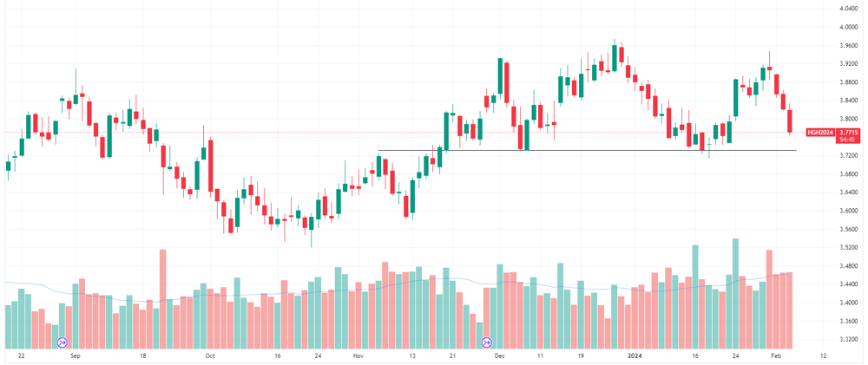Image resolution: width=868 pixels, height=365 pixels.
Task: Click the Dec label on time axis
Action: [x=500, y=355]
